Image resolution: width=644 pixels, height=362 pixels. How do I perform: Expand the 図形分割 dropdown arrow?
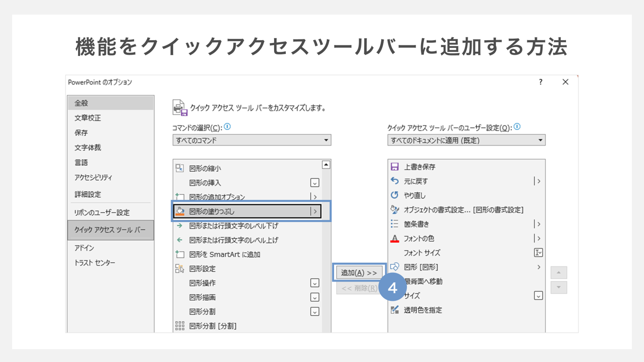(315, 312)
